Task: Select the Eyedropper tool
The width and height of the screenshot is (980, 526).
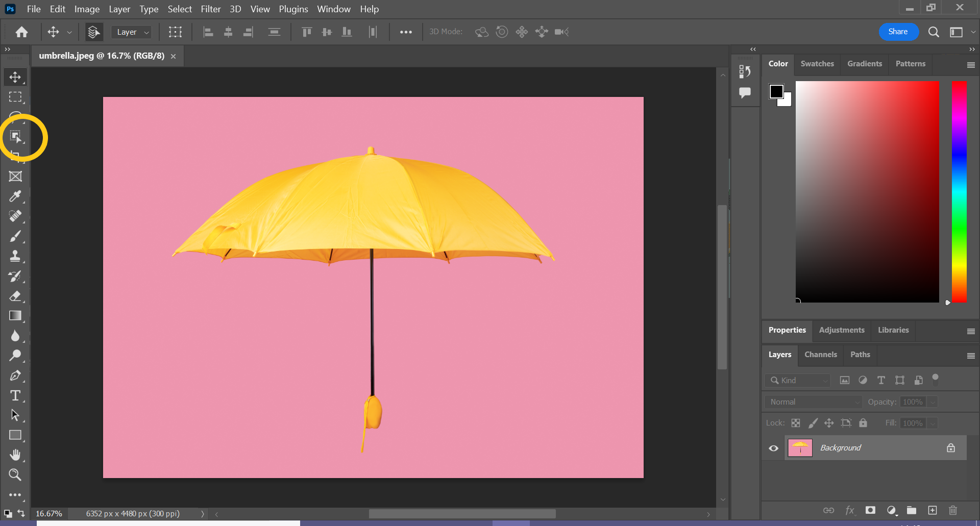Action: (x=15, y=196)
